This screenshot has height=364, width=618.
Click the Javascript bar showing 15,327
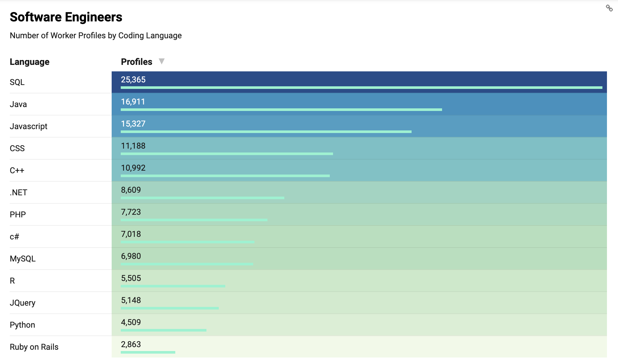[266, 131]
